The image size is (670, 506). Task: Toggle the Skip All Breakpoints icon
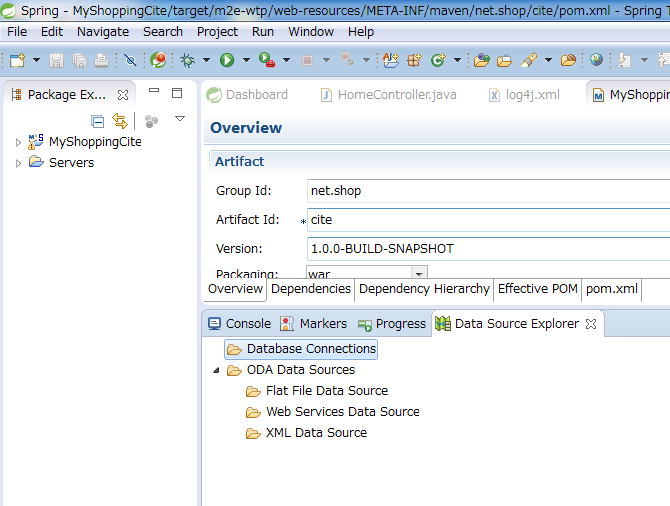pyautogui.click(x=130, y=60)
